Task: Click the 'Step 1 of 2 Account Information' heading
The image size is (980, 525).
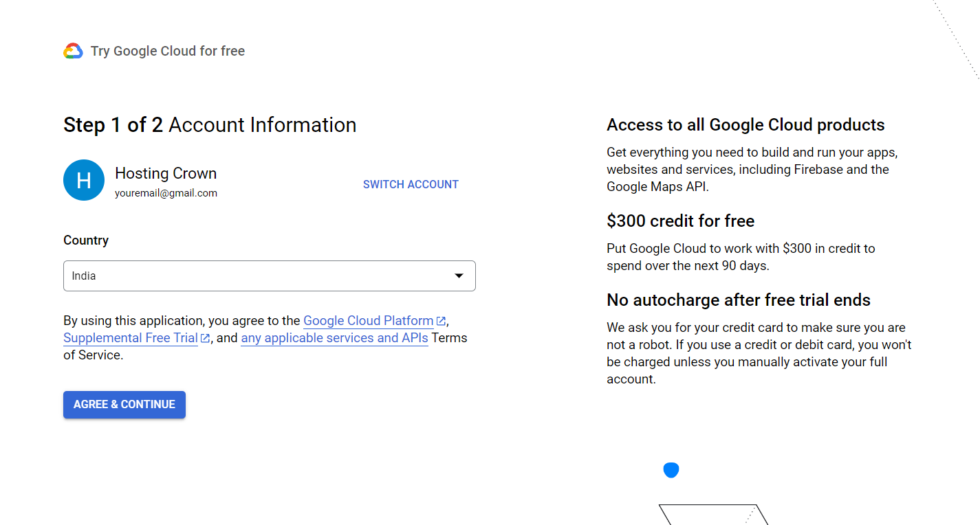Action: (x=210, y=125)
